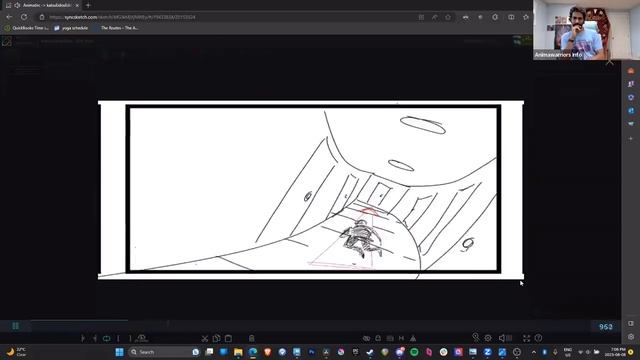Close the Animatic browser tab

tap(77, 5)
